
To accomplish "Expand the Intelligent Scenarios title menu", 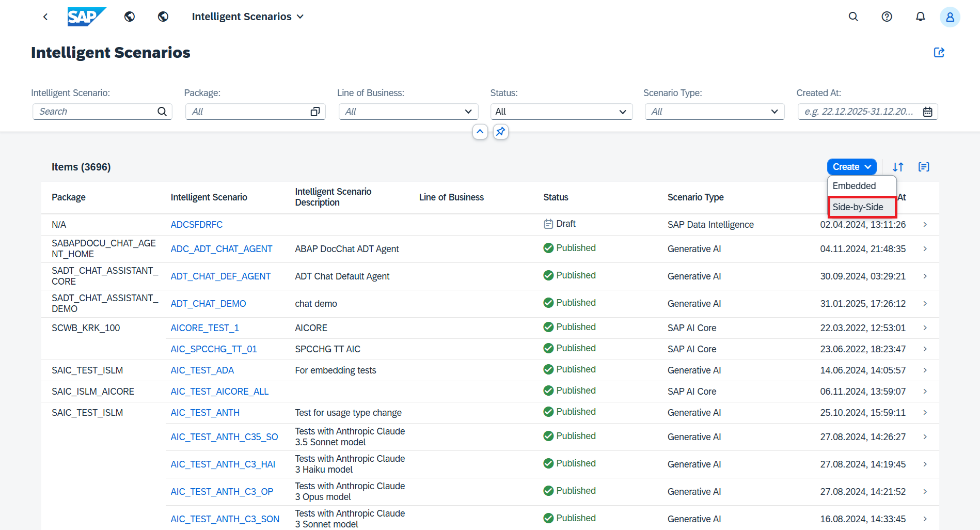I will click(x=248, y=17).
